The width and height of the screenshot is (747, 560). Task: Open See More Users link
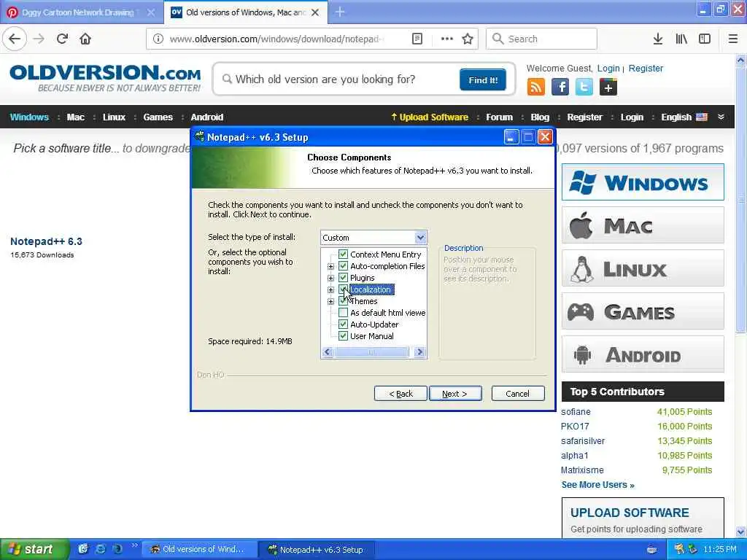(598, 484)
